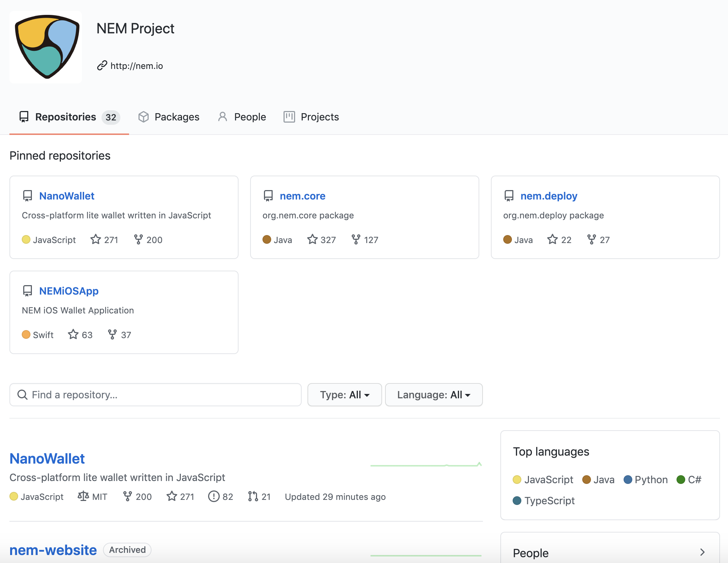This screenshot has height=563, width=728.
Task: Go to the Projects tab
Action: [x=311, y=117]
